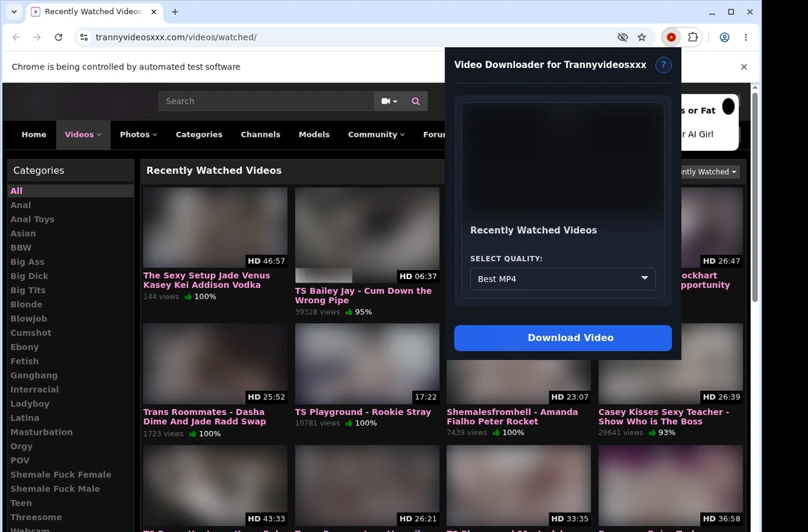Go back using the browser back arrow
The image size is (808, 532).
coord(16,38)
